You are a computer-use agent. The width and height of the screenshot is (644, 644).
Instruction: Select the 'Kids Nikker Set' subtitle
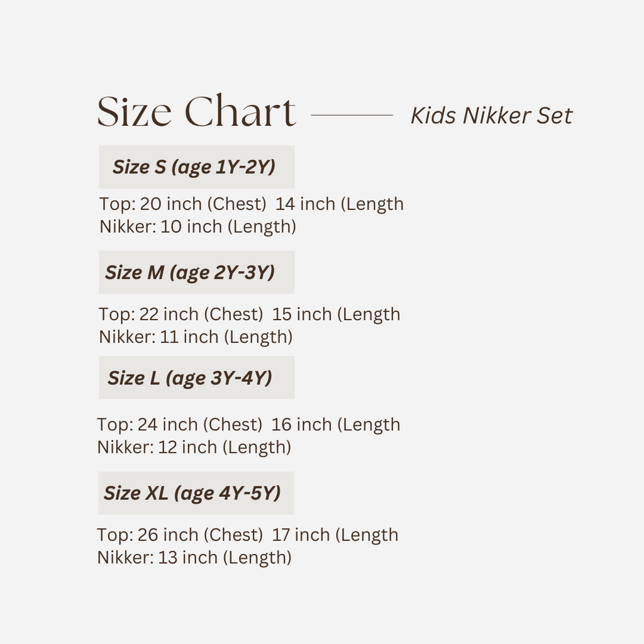pyautogui.click(x=491, y=116)
